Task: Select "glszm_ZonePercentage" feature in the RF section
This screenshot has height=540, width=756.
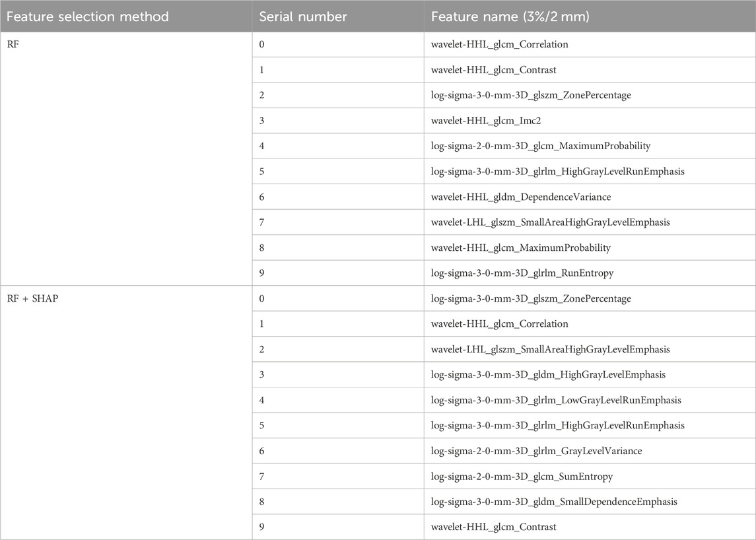Action: [x=531, y=96]
